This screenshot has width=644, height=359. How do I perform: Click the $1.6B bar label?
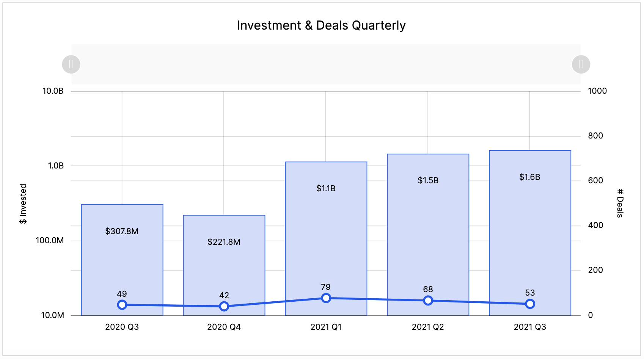529,177
